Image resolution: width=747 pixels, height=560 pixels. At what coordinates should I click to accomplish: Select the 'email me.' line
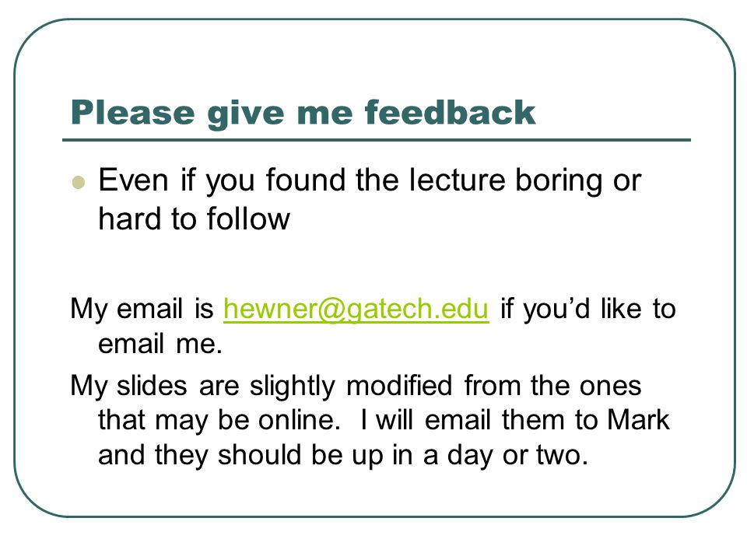click(x=160, y=343)
